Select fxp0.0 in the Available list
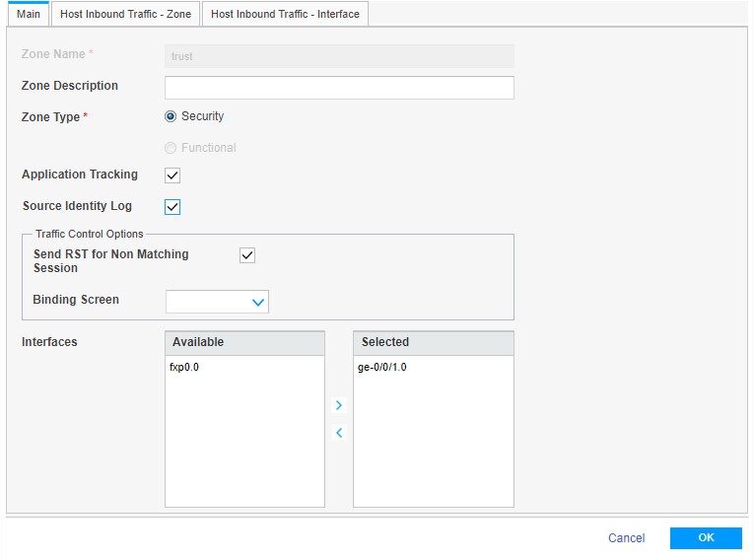This screenshot has height=560, width=754. click(x=184, y=367)
